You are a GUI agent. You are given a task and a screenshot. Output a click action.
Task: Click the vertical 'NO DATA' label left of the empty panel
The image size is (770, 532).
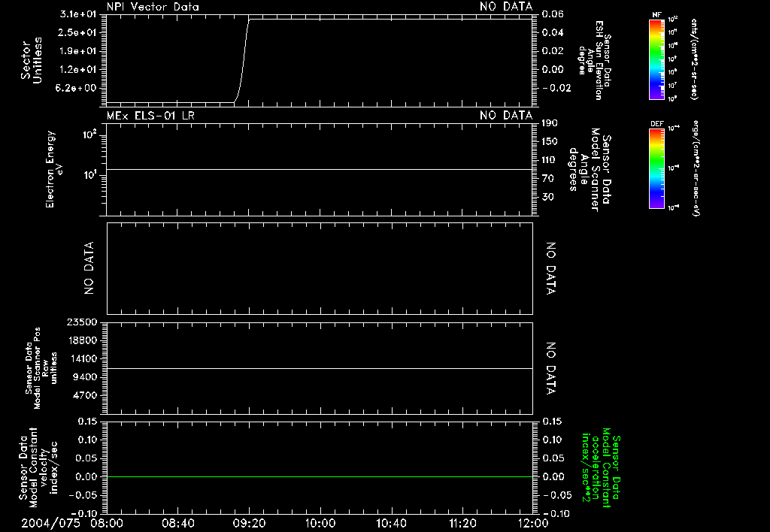click(x=89, y=268)
